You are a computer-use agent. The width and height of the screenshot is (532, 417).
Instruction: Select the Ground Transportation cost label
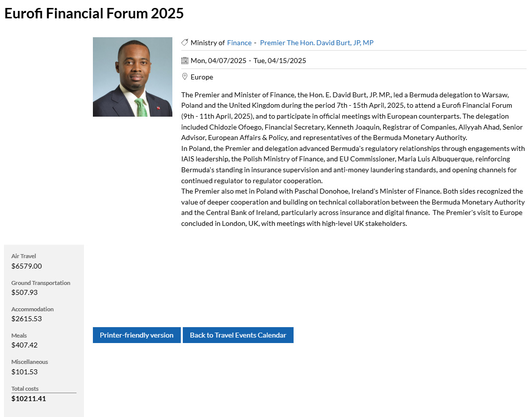(41, 283)
